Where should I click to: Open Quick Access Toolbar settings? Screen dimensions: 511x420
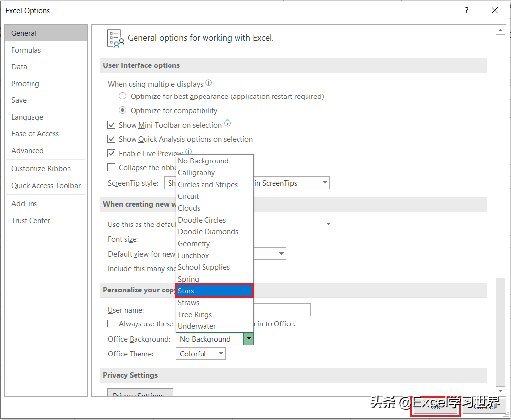46,186
